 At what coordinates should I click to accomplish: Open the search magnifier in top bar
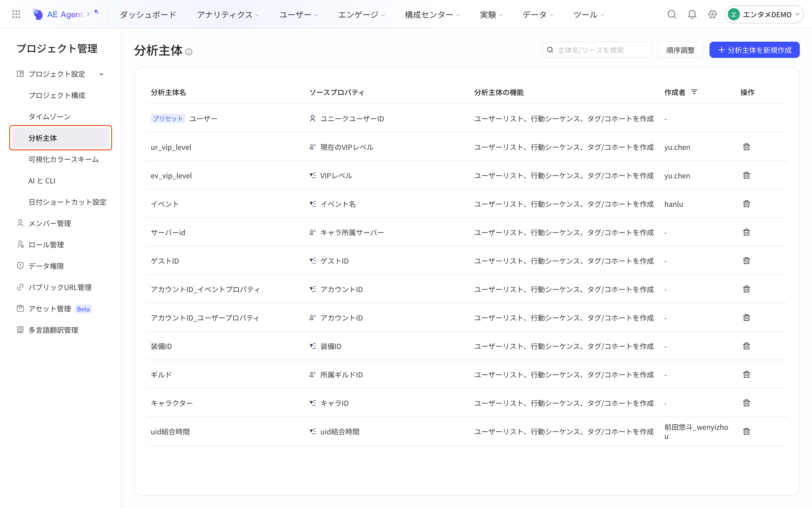(x=672, y=14)
